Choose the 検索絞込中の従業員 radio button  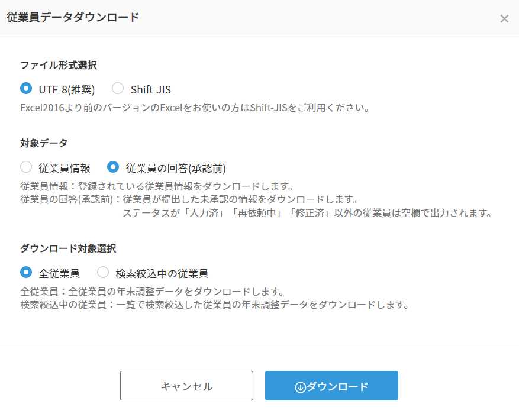click(x=103, y=272)
